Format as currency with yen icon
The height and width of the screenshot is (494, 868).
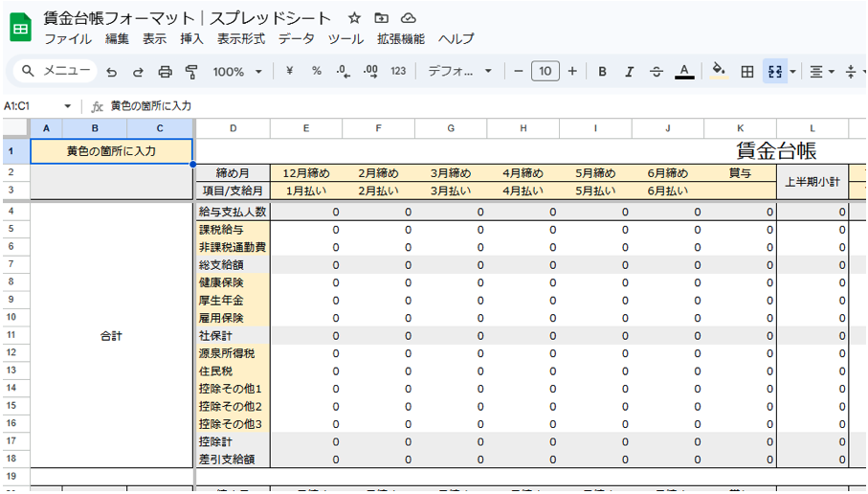[290, 71]
